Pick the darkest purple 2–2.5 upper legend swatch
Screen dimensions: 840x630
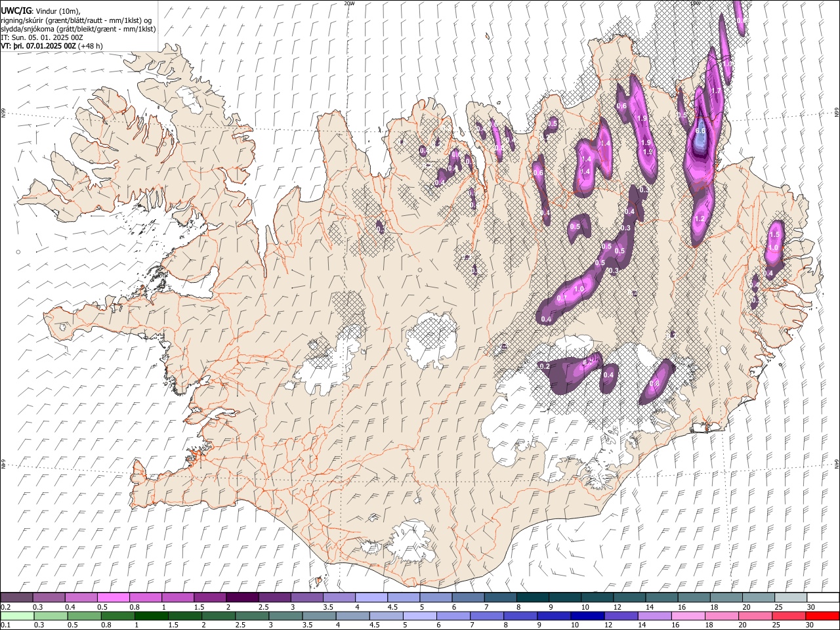[243, 598]
